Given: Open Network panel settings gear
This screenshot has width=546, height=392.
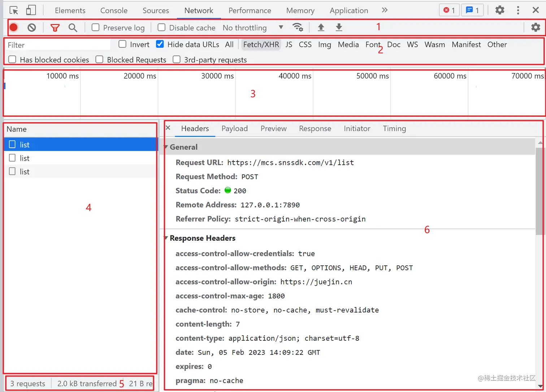Looking at the screenshot, I should [536, 27].
